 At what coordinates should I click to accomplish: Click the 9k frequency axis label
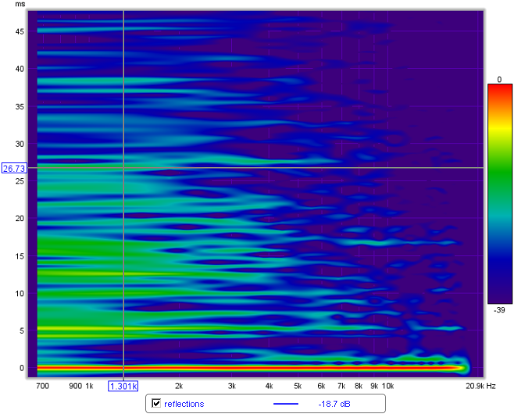coord(374,386)
